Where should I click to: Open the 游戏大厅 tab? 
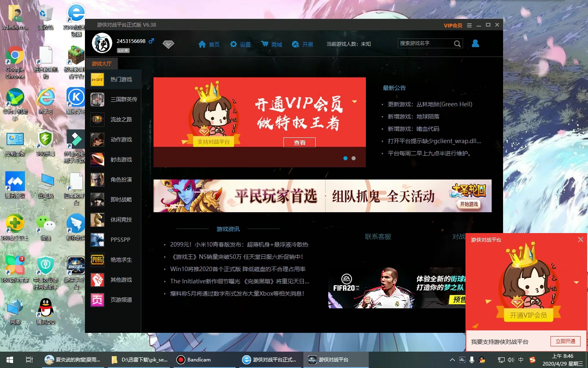coord(101,63)
